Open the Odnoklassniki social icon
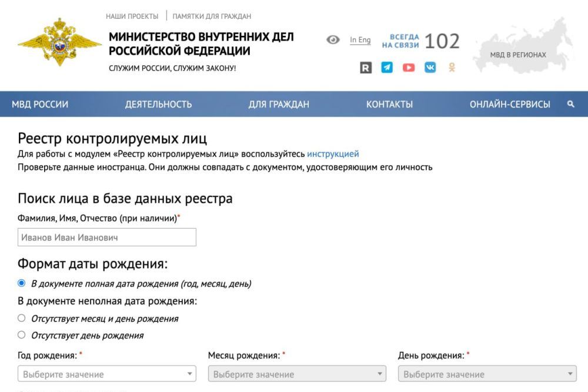 [x=452, y=68]
